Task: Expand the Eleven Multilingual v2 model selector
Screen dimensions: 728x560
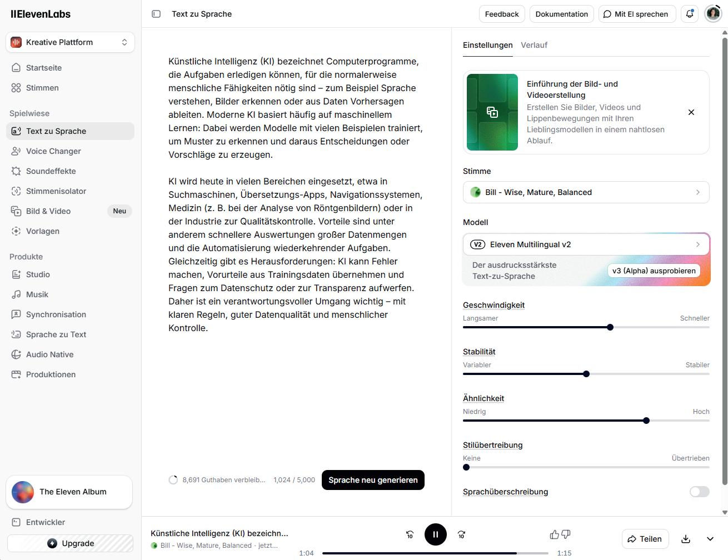Action: (586, 244)
